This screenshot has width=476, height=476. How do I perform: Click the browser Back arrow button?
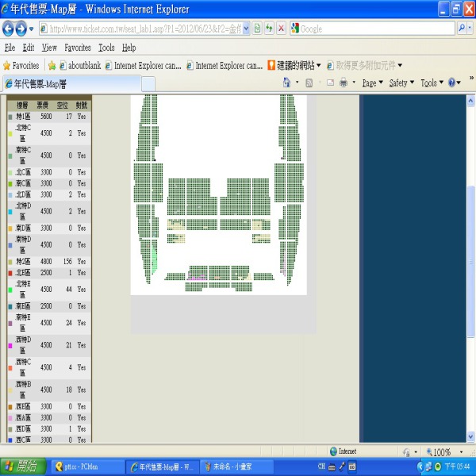(10, 29)
